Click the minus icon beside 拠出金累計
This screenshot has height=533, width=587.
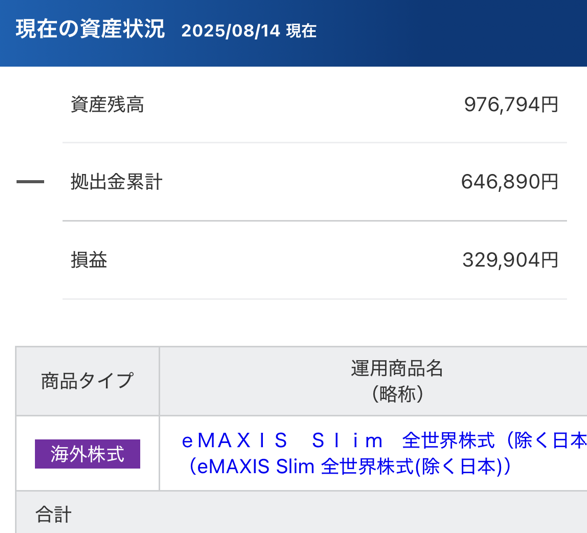30,182
